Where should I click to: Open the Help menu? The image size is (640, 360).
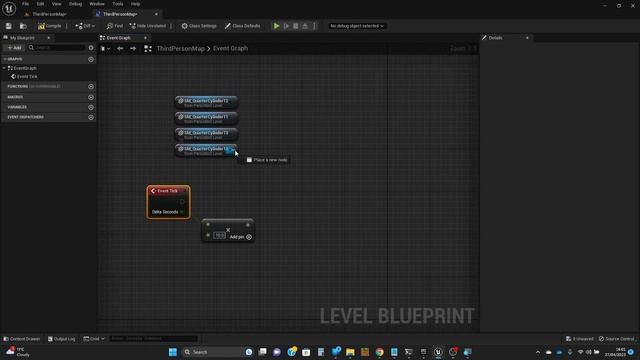(136, 4)
